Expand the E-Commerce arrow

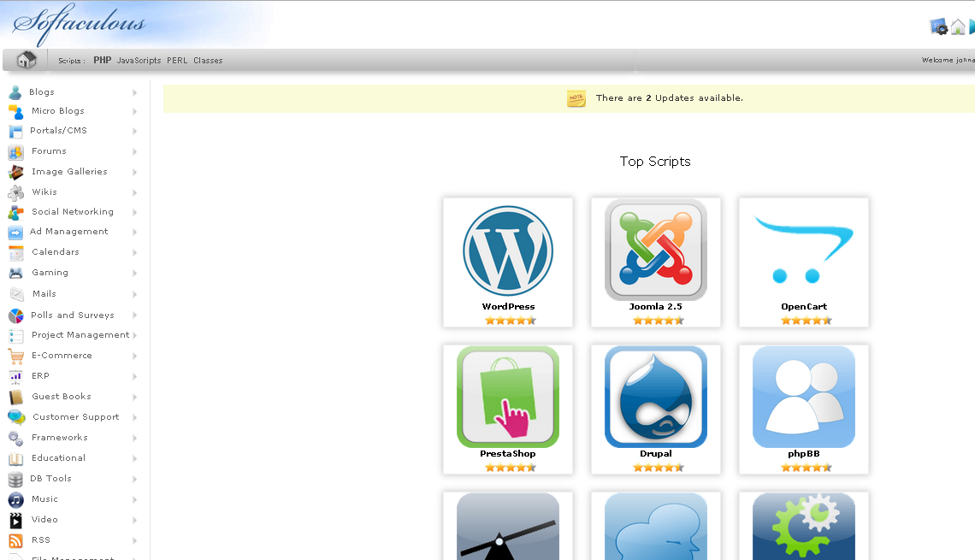pos(134,357)
